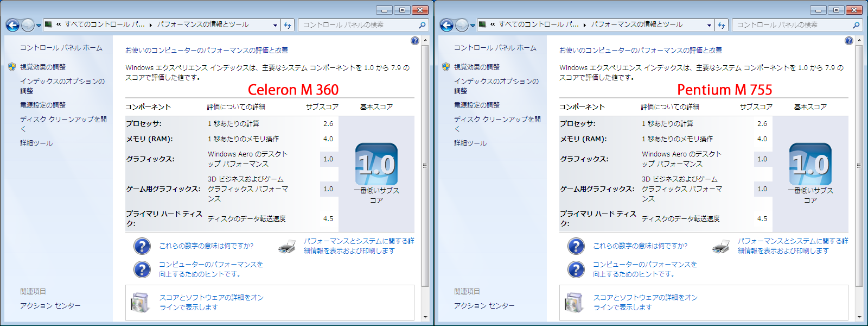Click the refresh icon in the right window address bar
Viewport: 868px width, 326px height.
(x=722, y=25)
